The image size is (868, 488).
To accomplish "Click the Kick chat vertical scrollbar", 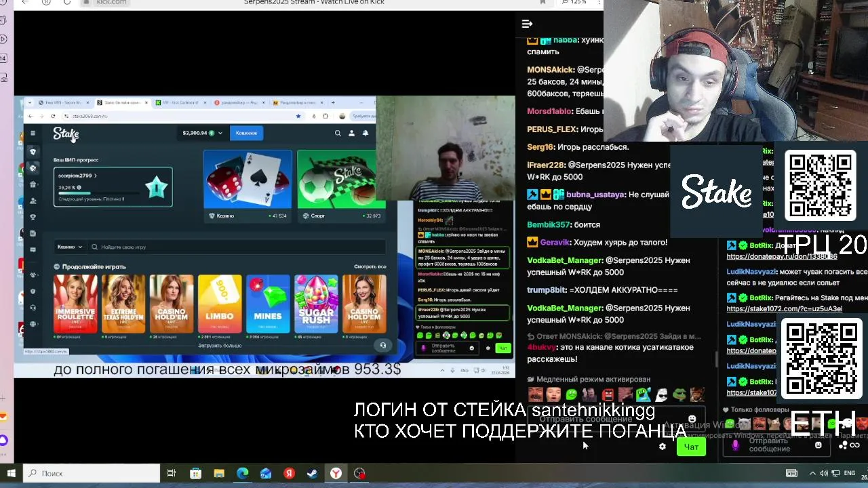I will click(717, 359).
